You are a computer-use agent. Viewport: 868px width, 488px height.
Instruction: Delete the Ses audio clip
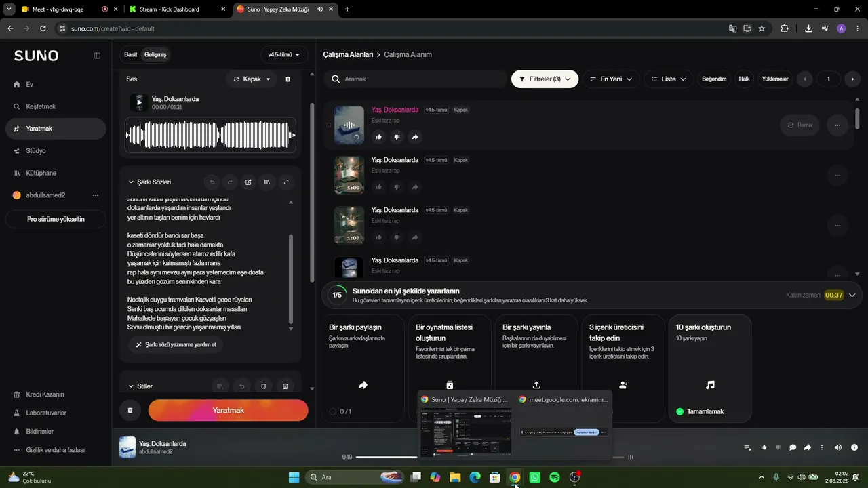pyautogui.click(x=288, y=79)
